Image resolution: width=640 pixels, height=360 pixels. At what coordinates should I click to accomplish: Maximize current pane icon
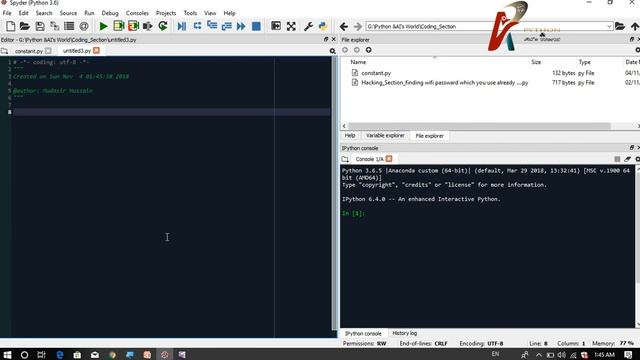click(x=276, y=26)
